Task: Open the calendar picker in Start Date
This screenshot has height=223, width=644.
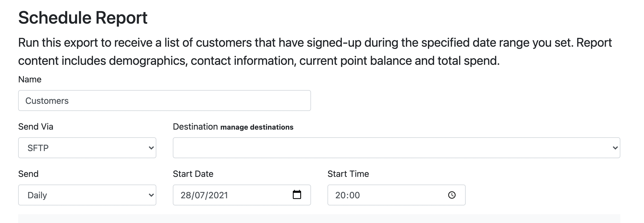Action: click(297, 195)
